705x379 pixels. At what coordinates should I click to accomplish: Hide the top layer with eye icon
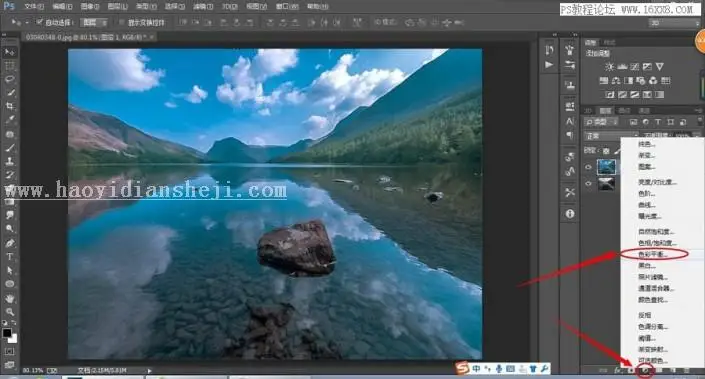[589, 167]
